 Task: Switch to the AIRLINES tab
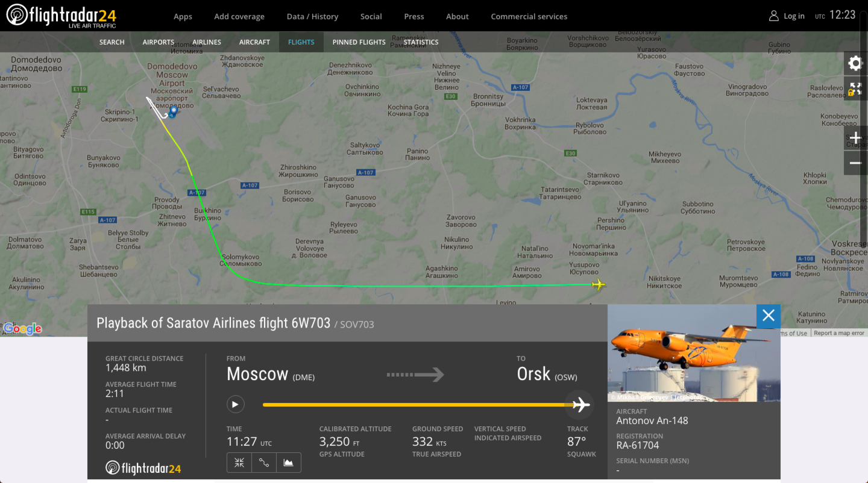[207, 42]
